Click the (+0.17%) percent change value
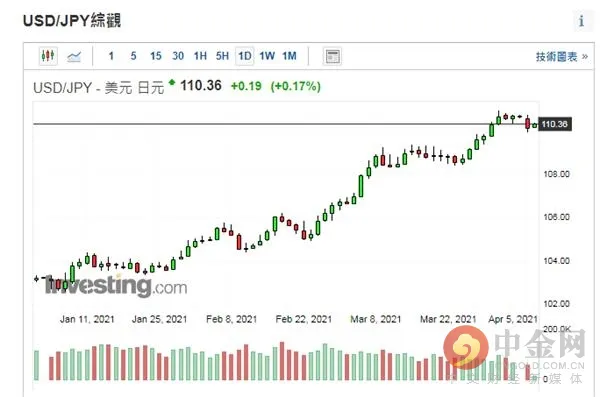 pos(295,86)
